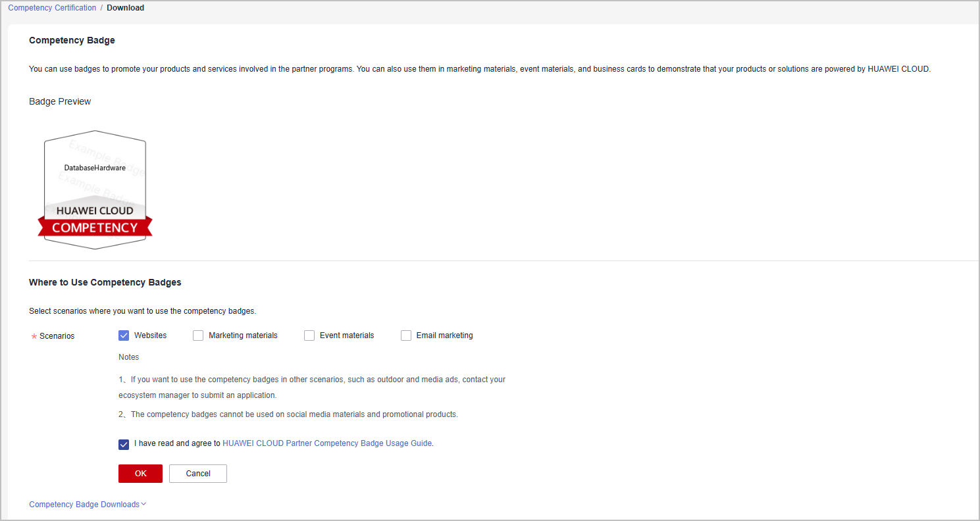Image resolution: width=980 pixels, height=521 pixels.
Task: Tick the Email marketing checkbox
Action: pyautogui.click(x=406, y=335)
